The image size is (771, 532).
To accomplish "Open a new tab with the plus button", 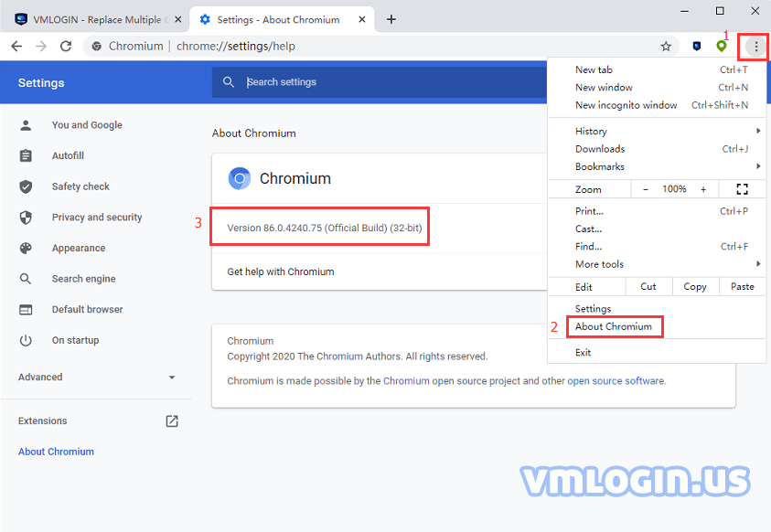I will pyautogui.click(x=391, y=19).
